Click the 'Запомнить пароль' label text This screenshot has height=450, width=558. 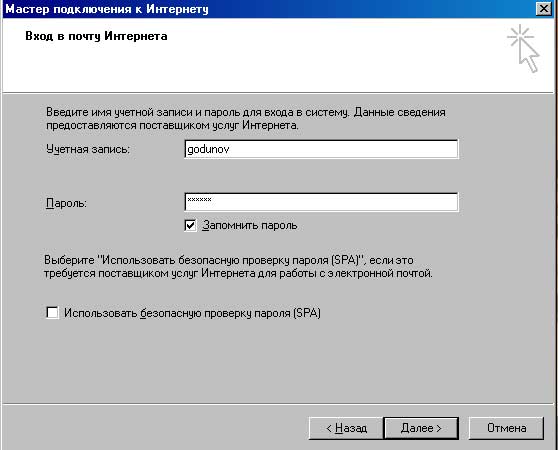[249, 226]
